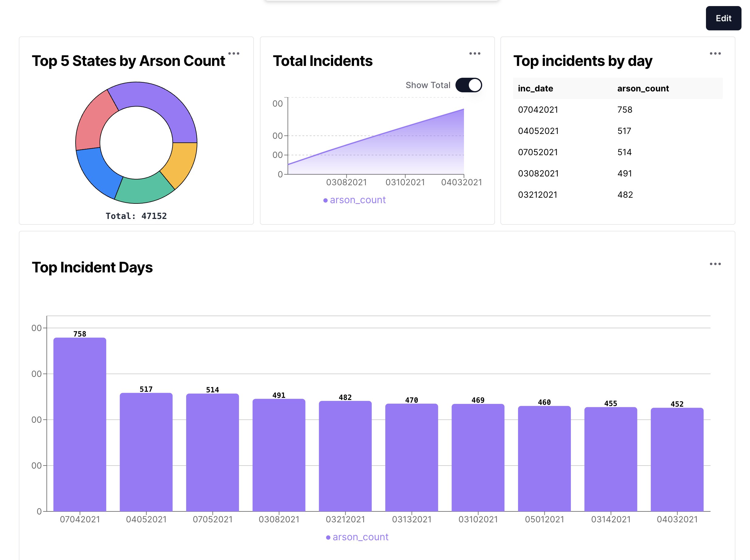Viewport: 750px width, 560px height.
Task: Open three-dot menu on Total Incidents card
Action: point(475,53)
